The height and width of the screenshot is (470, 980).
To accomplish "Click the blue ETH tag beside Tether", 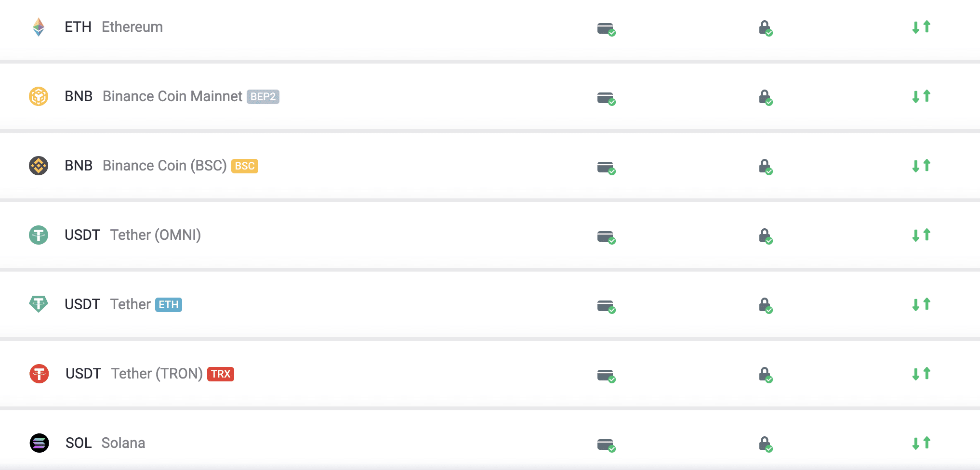I will 169,305.
